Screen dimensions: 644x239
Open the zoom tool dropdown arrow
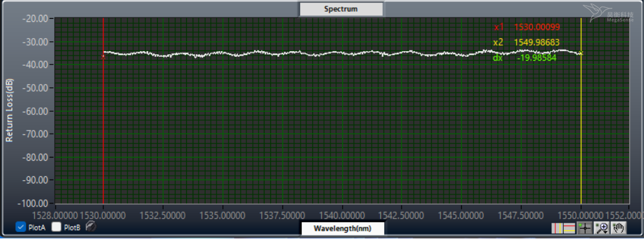click(605, 232)
